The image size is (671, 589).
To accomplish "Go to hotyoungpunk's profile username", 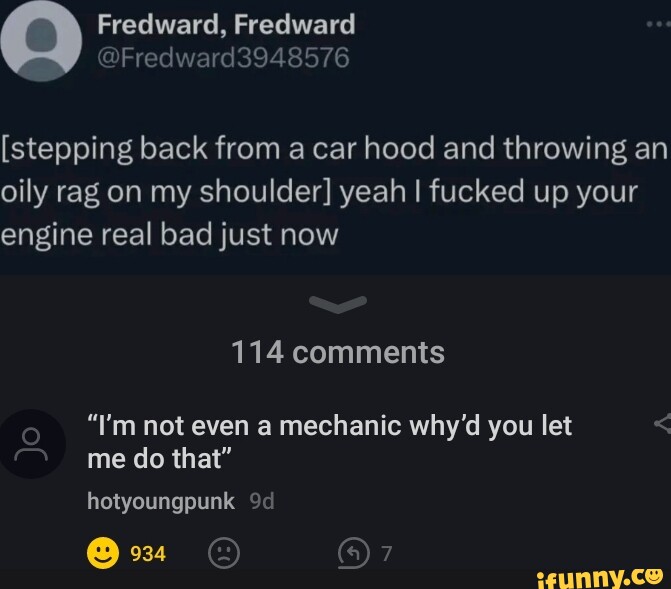I will (x=161, y=501).
